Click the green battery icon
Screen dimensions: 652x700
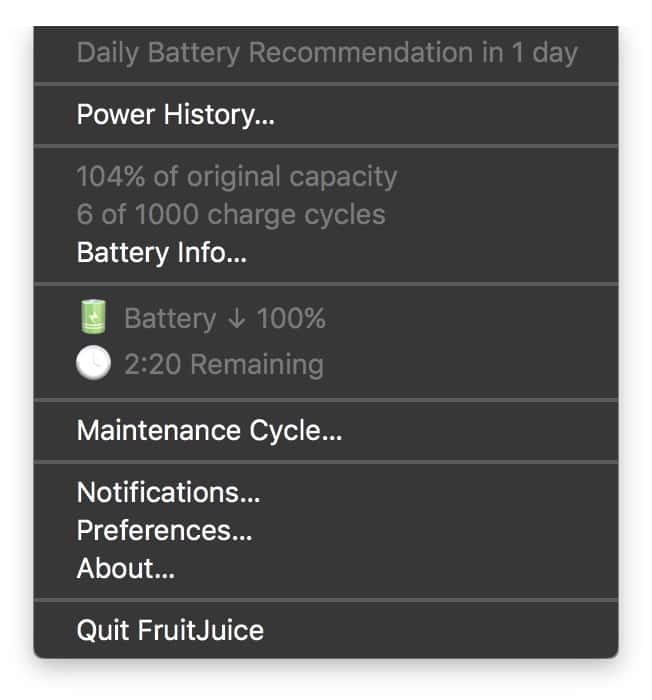pyautogui.click(x=93, y=319)
